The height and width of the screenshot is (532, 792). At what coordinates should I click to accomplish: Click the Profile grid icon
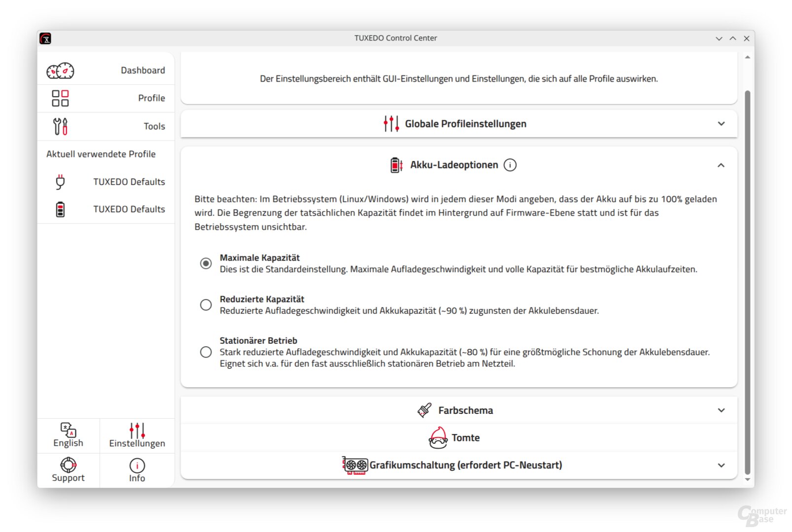click(x=60, y=98)
